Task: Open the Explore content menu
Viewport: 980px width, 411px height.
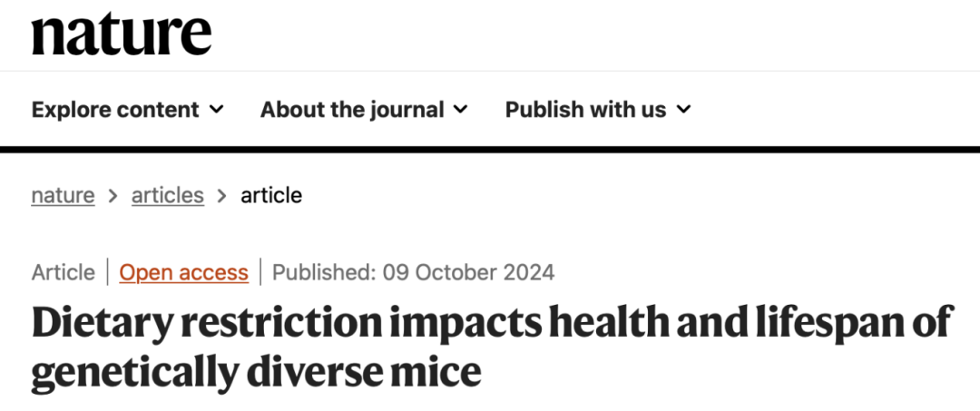Action: [x=128, y=110]
